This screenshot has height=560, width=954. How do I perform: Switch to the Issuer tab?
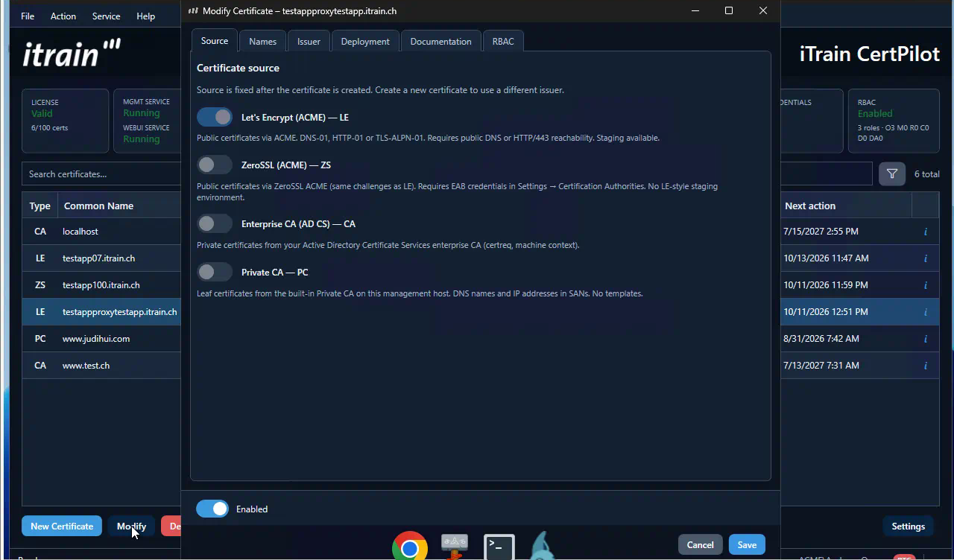tap(309, 41)
